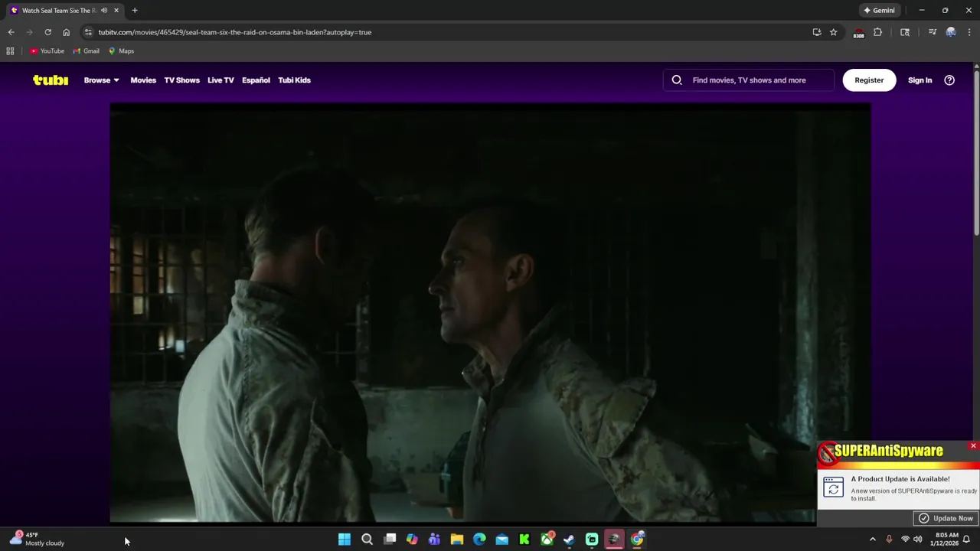Switch to the Español section

point(256,80)
